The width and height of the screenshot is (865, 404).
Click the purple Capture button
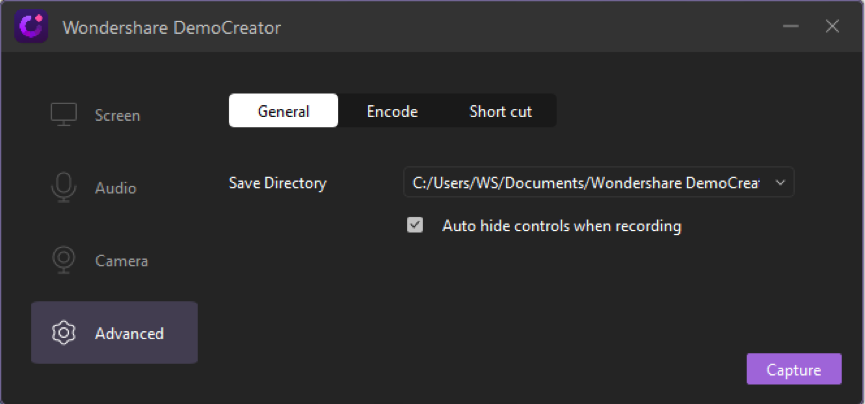pos(794,369)
